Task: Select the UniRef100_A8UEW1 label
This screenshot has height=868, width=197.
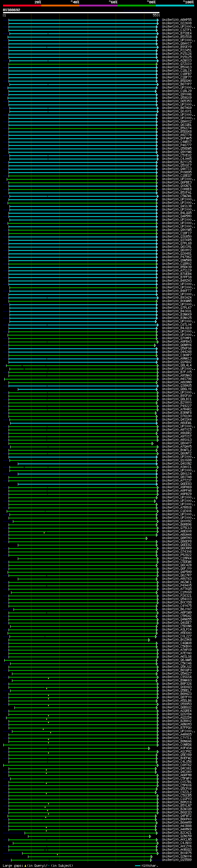Action: point(177,423)
